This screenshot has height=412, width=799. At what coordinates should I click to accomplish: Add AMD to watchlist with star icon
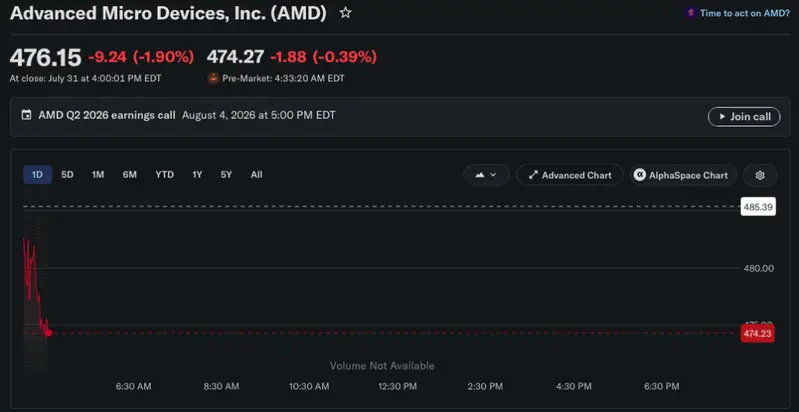pos(345,13)
